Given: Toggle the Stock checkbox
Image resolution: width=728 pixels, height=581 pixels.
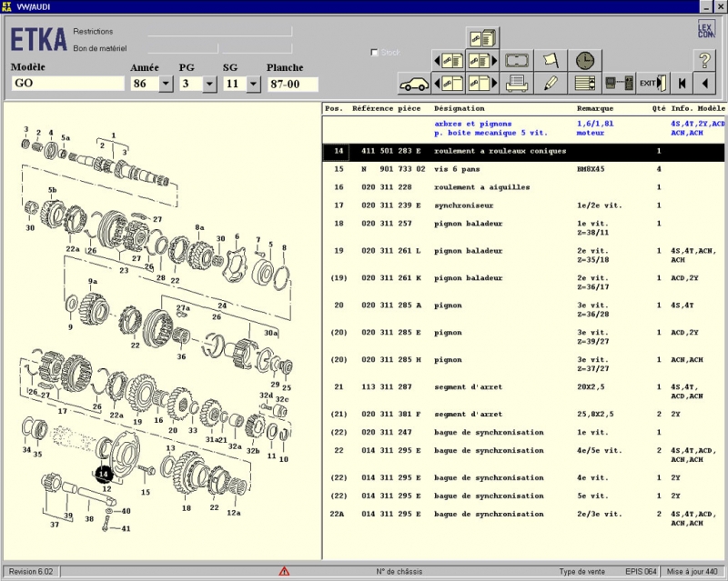Looking at the screenshot, I should 375,53.
